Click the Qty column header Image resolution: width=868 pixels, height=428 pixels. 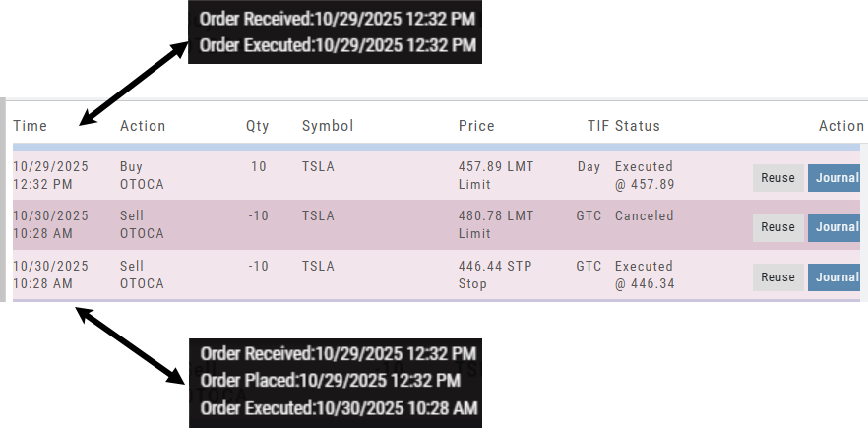pos(257,126)
